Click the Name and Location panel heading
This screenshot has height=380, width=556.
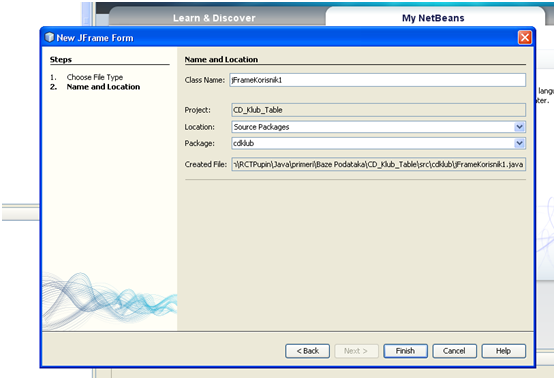pos(221,60)
